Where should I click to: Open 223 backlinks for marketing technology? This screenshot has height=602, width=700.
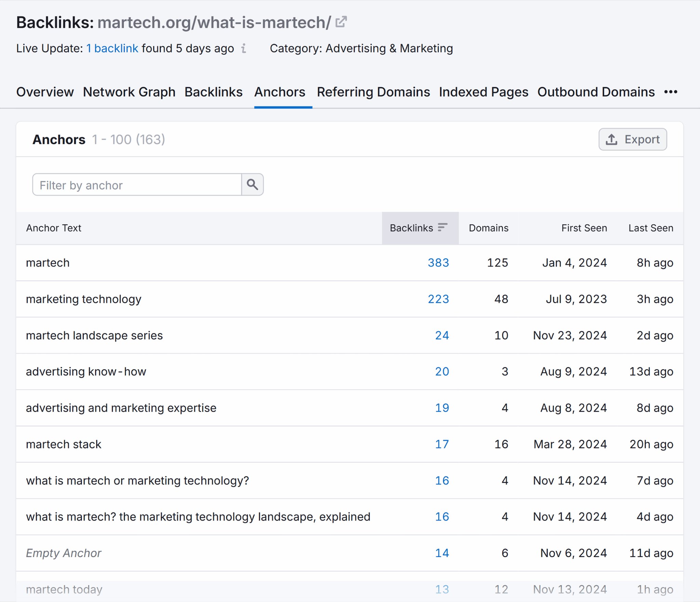click(x=438, y=299)
